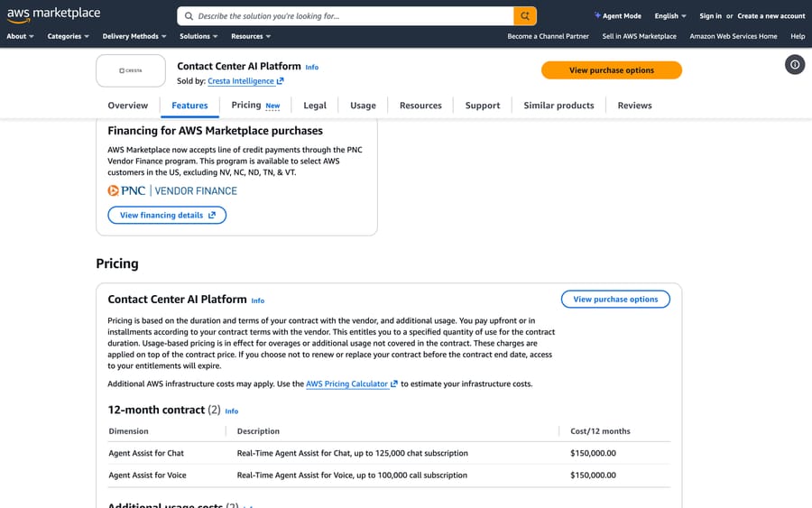Click Sign in link
Image resolution: width=812 pixels, height=508 pixels.
(710, 16)
